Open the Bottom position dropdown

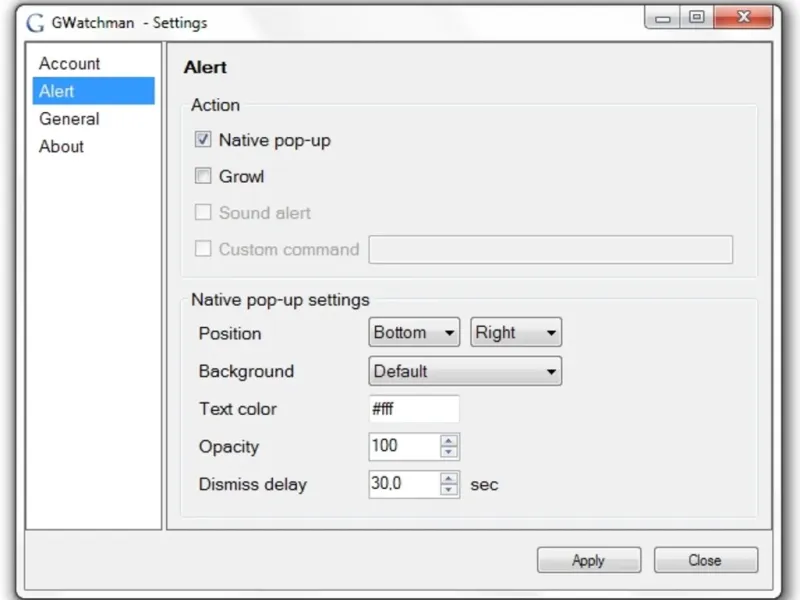(x=414, y=333)
